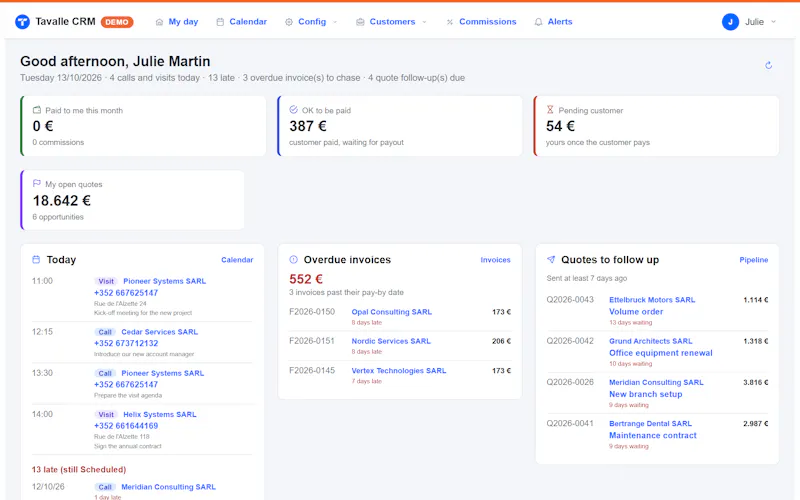Click the Paid to me this month icon
The height and width of the screenshot is (500, 800).
tap(37, 110)
